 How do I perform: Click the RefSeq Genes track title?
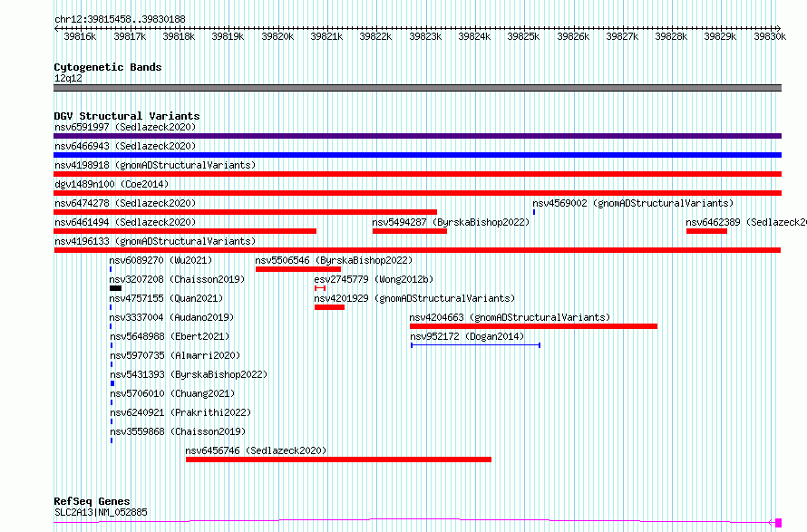coord(92,501)
